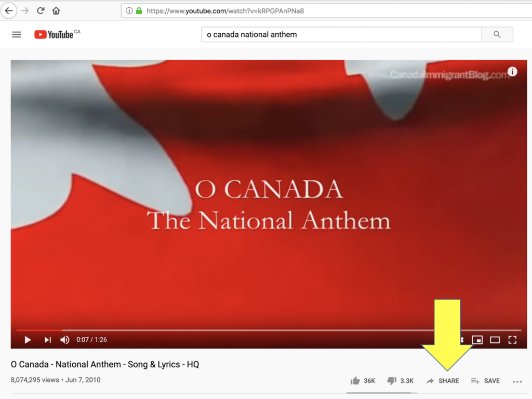This screenshot has height=399, width=532.
Task: Click the search magnifier button
Action: click(x=497, y=34)
